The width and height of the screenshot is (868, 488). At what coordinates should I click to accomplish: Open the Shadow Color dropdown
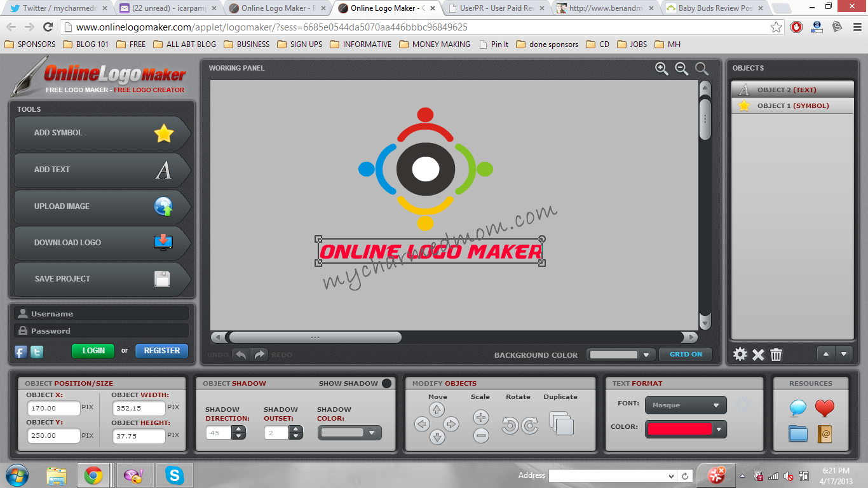pos(349,433)
